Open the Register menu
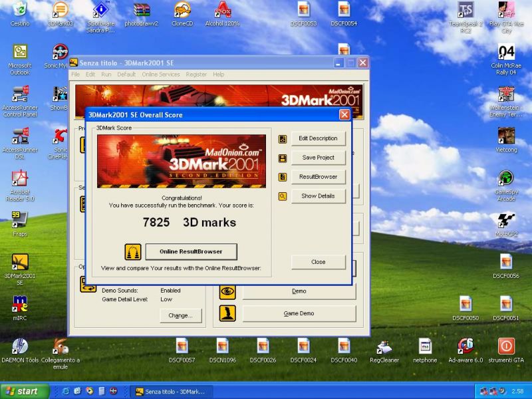Viewport: 532px width, 399px height. tap(196, 74)
